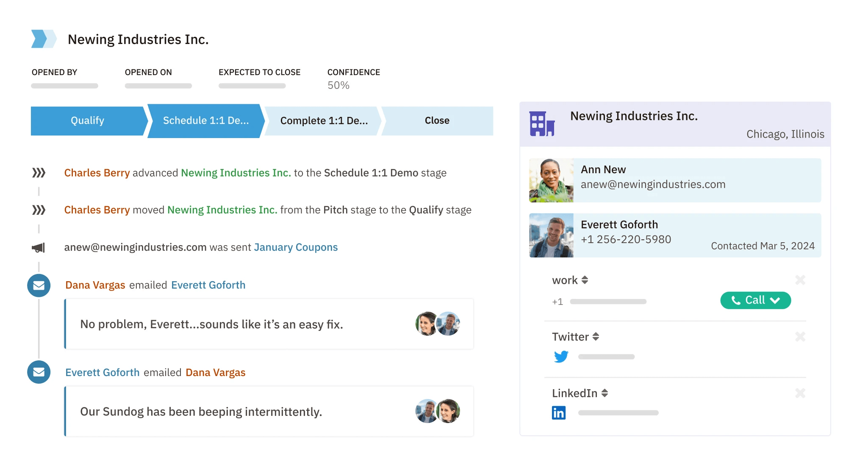Screen dimensions: 868x476
Task: Open Ann New's profile photo
Action: coord(551,180)
